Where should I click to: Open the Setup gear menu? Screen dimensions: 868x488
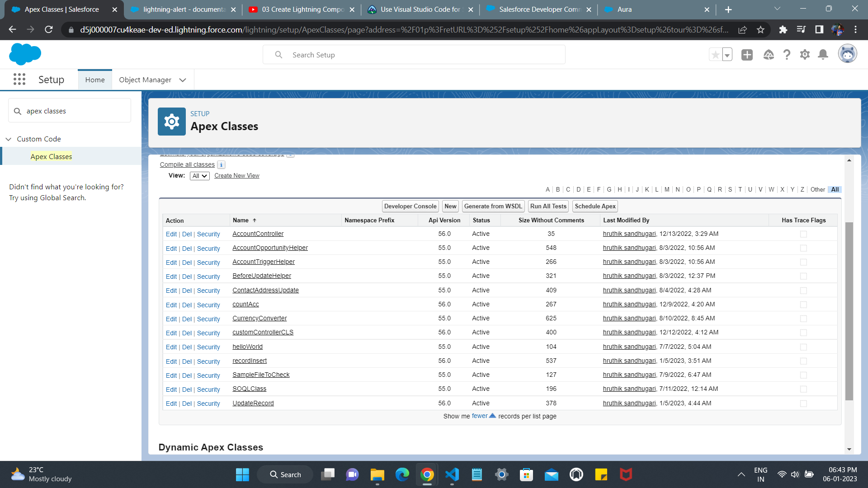(805, 55)
